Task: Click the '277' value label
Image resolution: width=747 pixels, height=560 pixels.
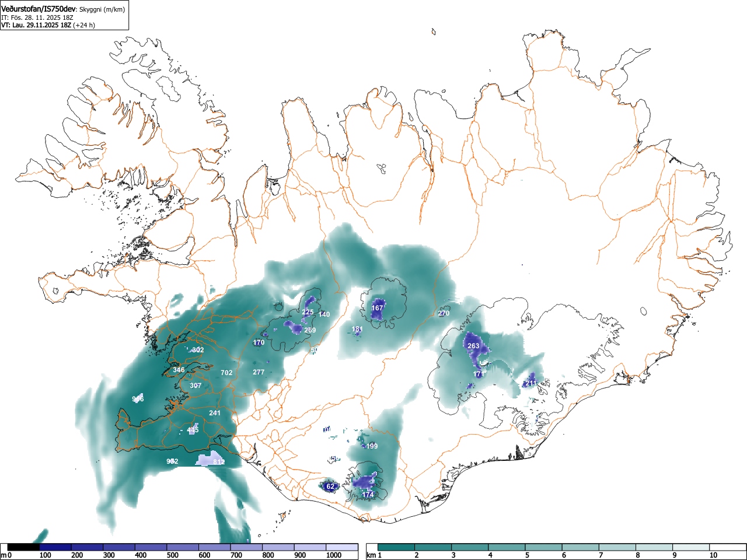Action: [259, 372]
